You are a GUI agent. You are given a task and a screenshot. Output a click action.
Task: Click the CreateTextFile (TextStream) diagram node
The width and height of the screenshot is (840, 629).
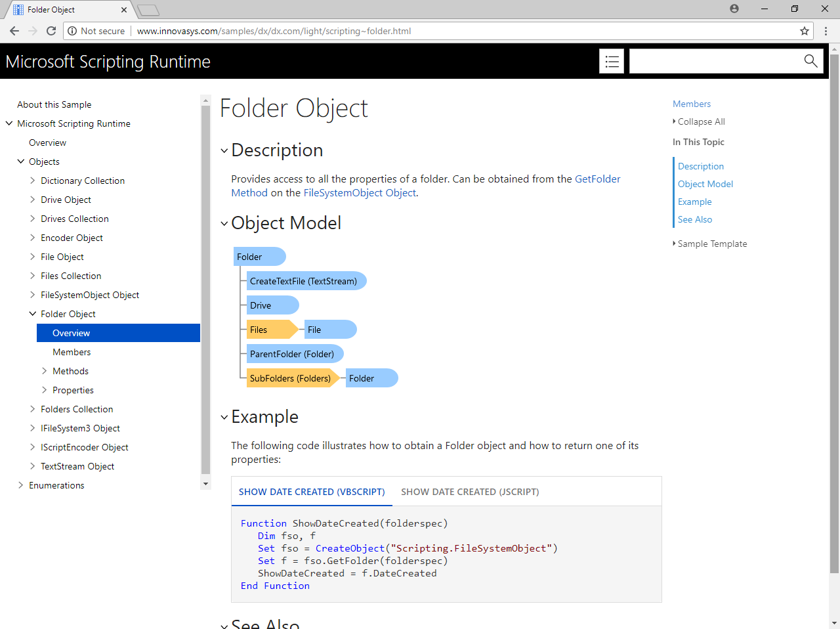[x=306, y=281]
